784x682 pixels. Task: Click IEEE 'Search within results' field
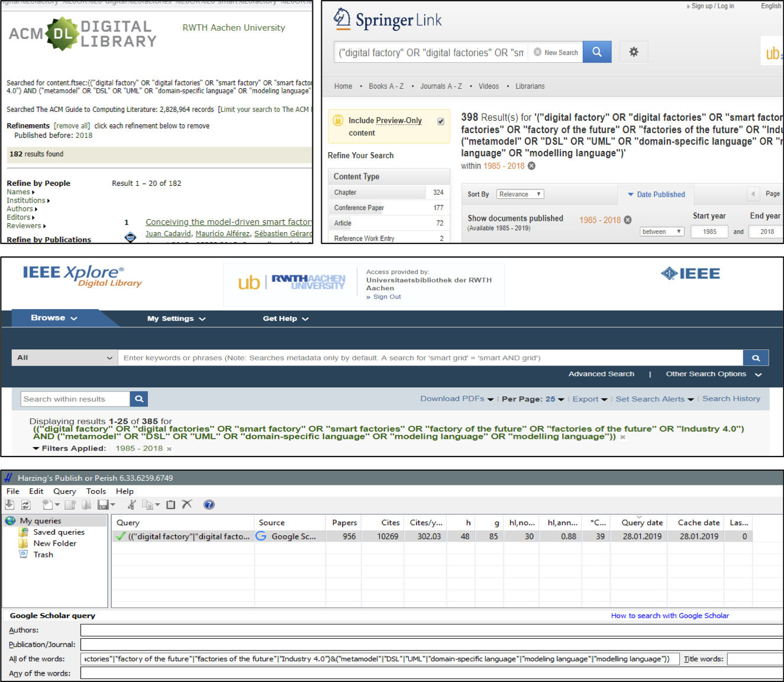coord(75,399)
